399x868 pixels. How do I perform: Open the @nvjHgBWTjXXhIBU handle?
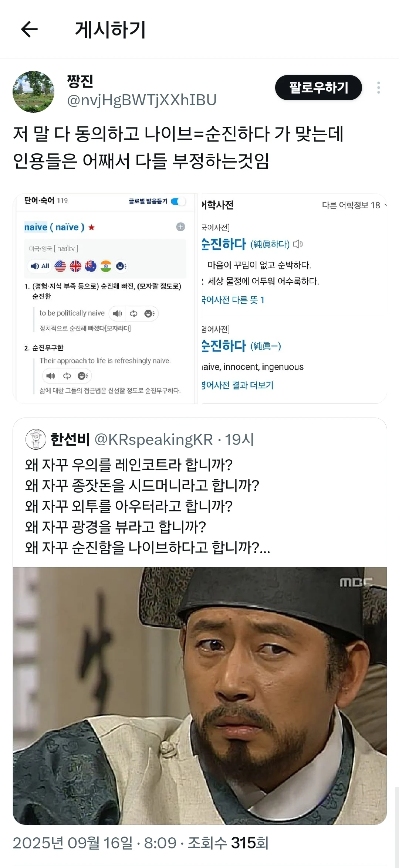point(142,100)
